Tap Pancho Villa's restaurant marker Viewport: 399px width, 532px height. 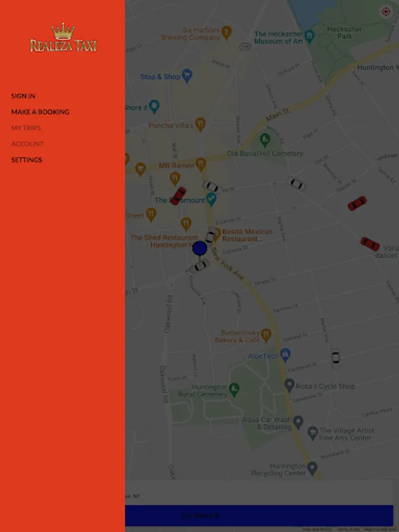point(200,125)
